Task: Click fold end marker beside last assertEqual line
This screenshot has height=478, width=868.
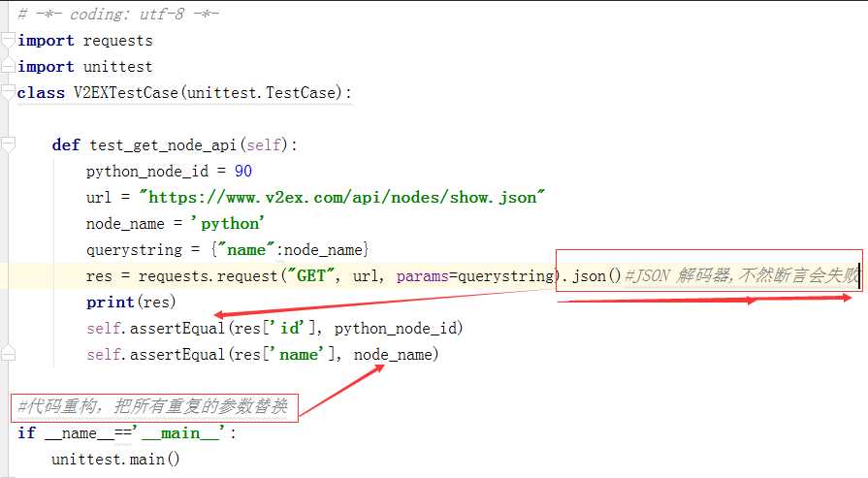Action: click(x=8, y=355)
